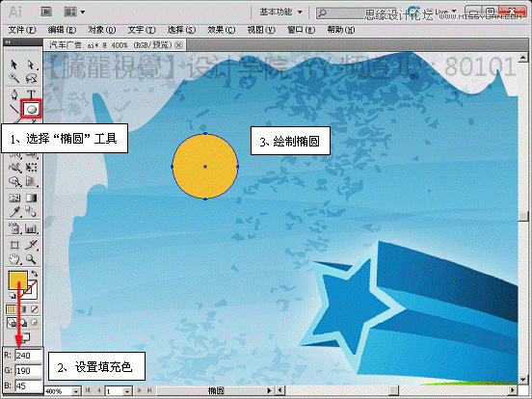Enable Draw Normal mode
Image resolution: width=532 pixels, height=399 pixels.
pyautogui.click(x=11, y=322)
